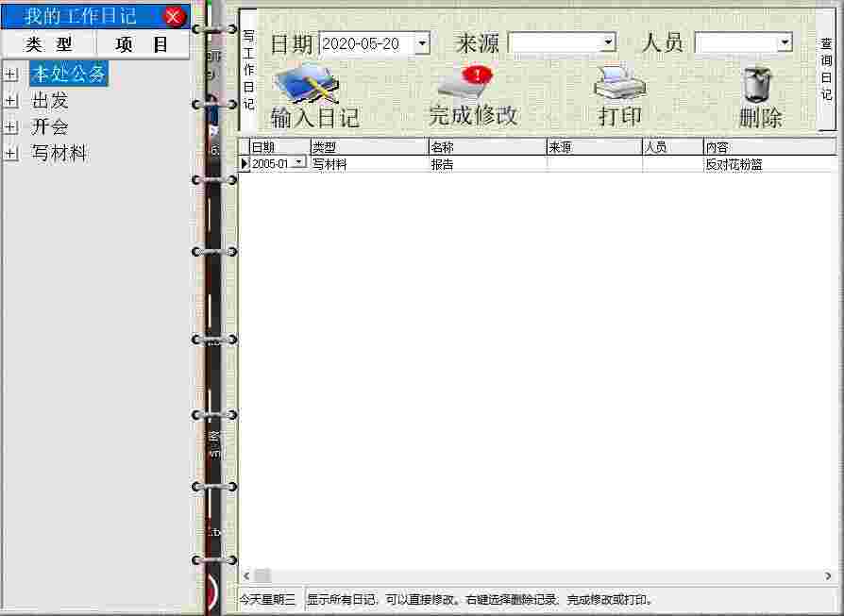
Task: Click the red X close icon on 我的工作日记
Action: tap(174, 15)
